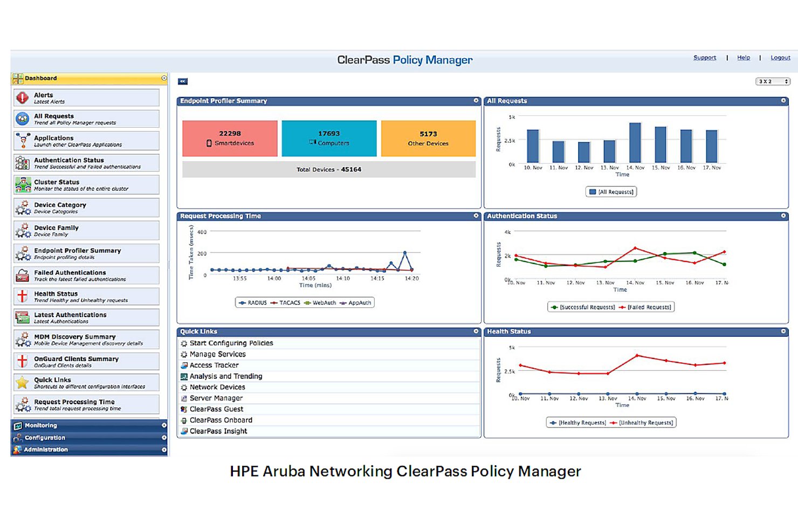798x532 pixels.
Task: Click the 10. Nov bar in All Requests
Action: click(533, 146)
